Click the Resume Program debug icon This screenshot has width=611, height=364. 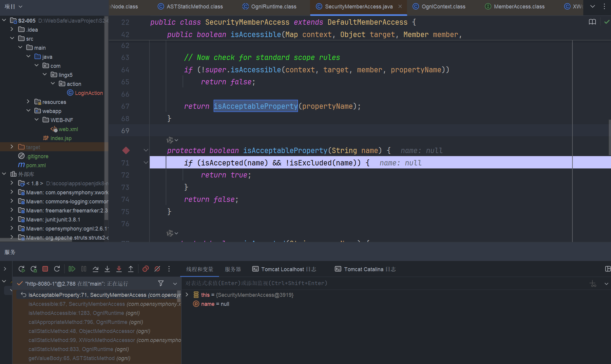pyautogui.click(x=72, y=269)
